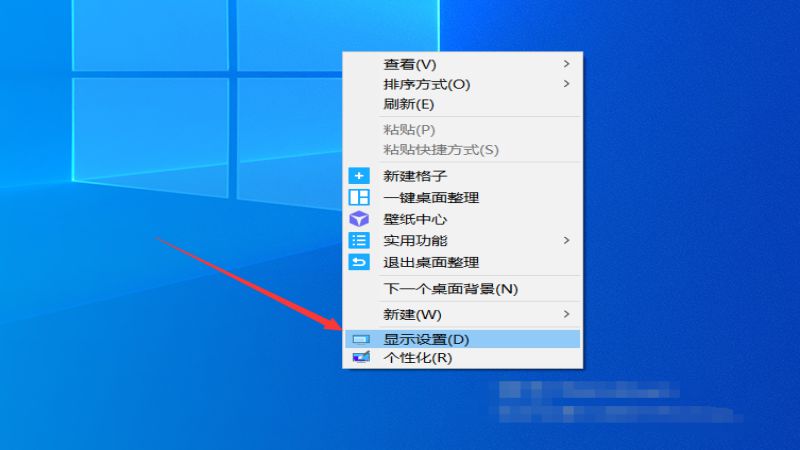Expand the 实用功能 submenu arrow
Image resolution: width=800 pixels, height=450 pixels.
tap(566, 240)
